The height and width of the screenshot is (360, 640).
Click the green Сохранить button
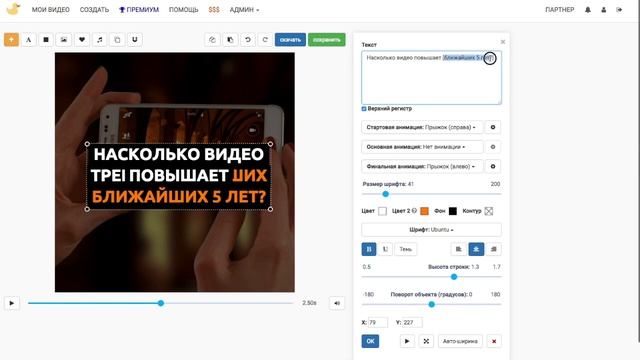pos(327,40)
